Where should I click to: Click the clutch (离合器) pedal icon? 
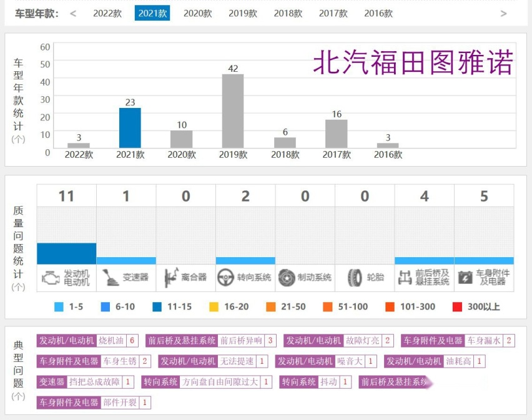[x=171, y=278]
